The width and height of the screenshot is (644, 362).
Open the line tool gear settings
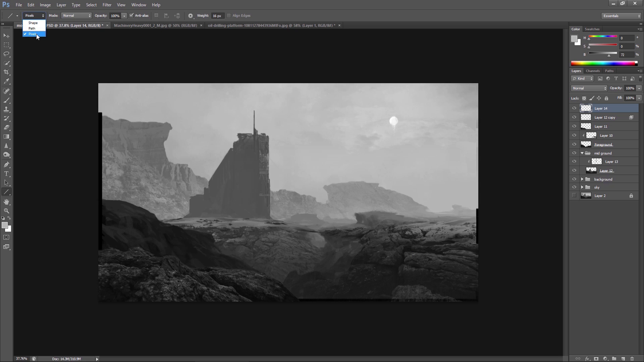191,16
